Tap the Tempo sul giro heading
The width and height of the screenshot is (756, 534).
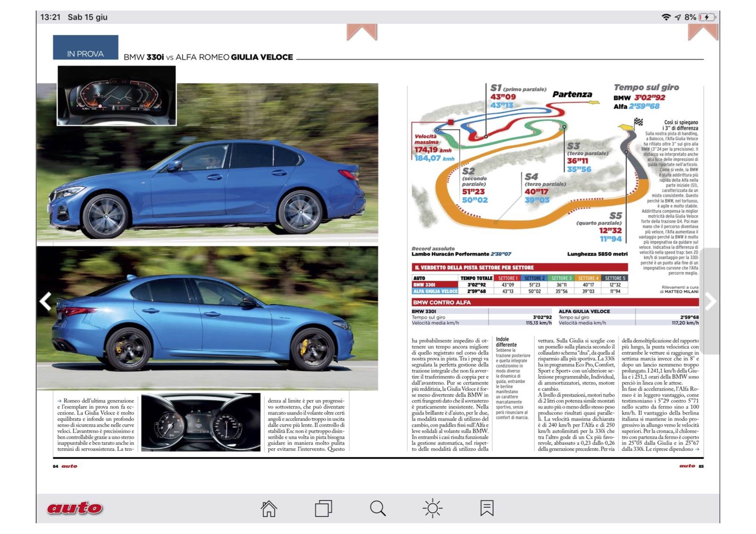(646, 87)
